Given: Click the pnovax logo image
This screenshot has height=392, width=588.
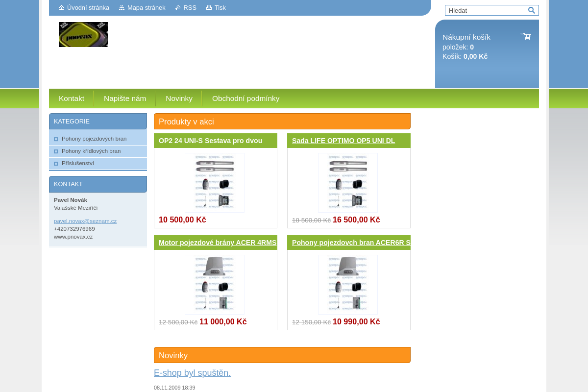Looking at the screenshot, I should (x=83, y=34).
